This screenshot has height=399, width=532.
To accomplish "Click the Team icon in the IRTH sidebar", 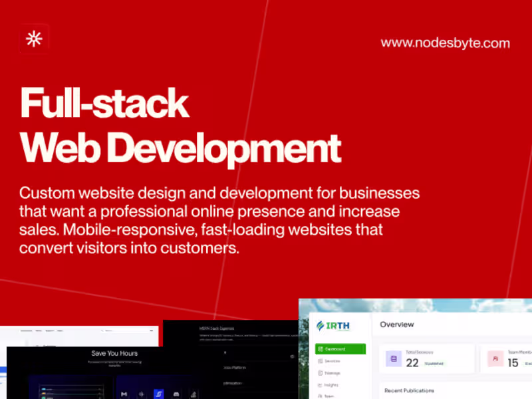I will pos(326,396).
